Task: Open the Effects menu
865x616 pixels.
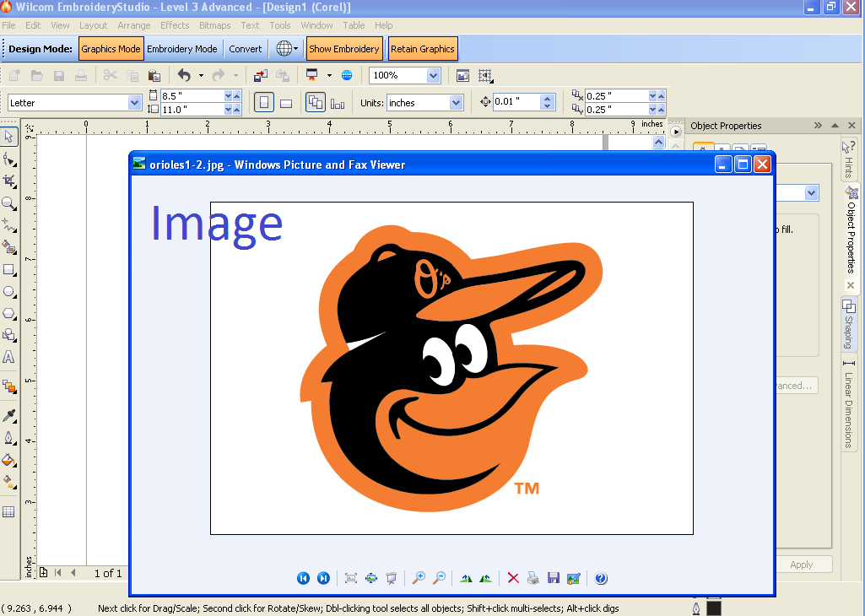Action: coord(175,25)
